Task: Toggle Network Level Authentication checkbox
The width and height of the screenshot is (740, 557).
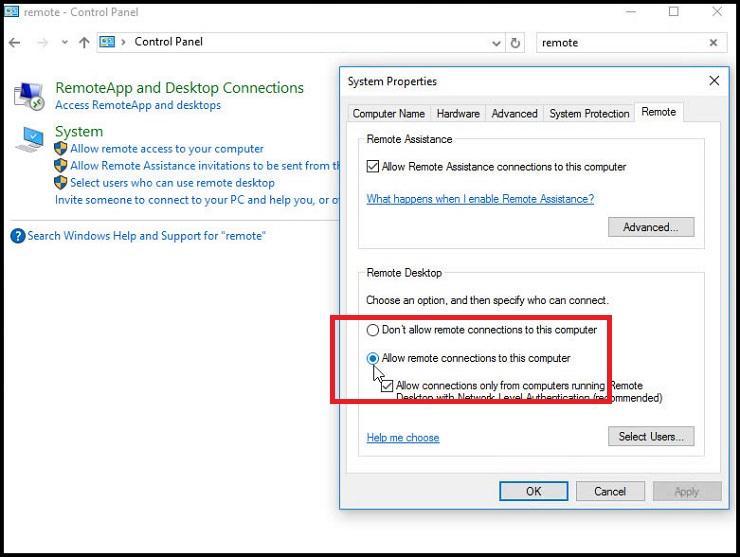Action: [387, 386]
